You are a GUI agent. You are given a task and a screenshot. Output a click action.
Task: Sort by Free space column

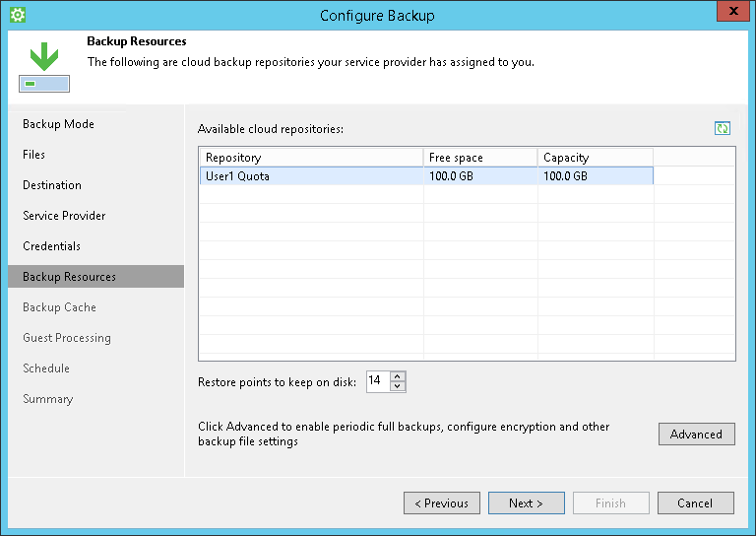(480, 158)
